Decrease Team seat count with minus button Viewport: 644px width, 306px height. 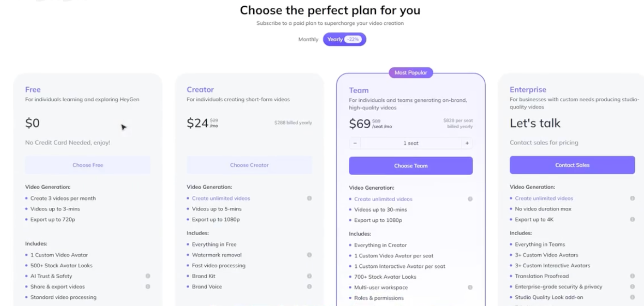coord(355,143)
